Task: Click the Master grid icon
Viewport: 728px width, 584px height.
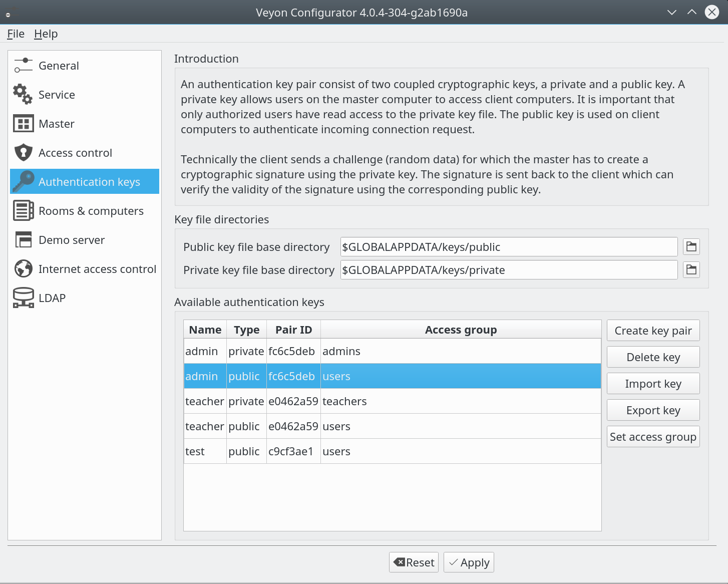Action: tap(23, 124)
